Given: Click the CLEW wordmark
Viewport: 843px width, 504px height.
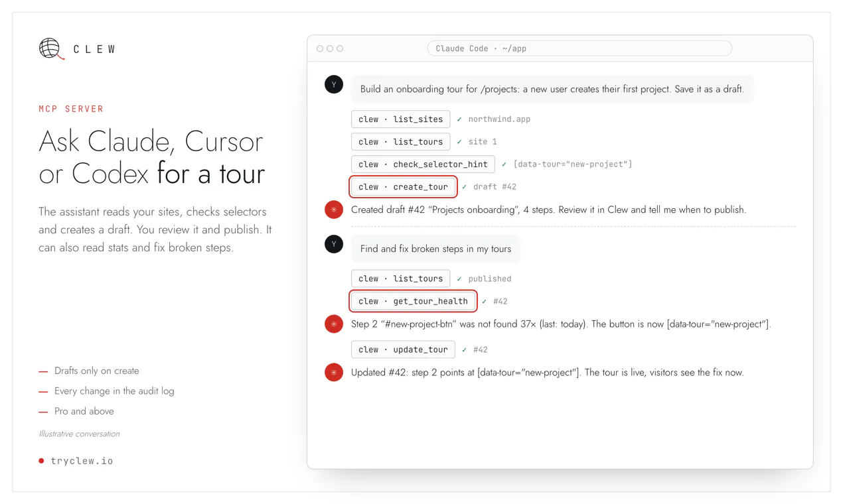Looking at the screenshot, I should (x=94, y=50).
